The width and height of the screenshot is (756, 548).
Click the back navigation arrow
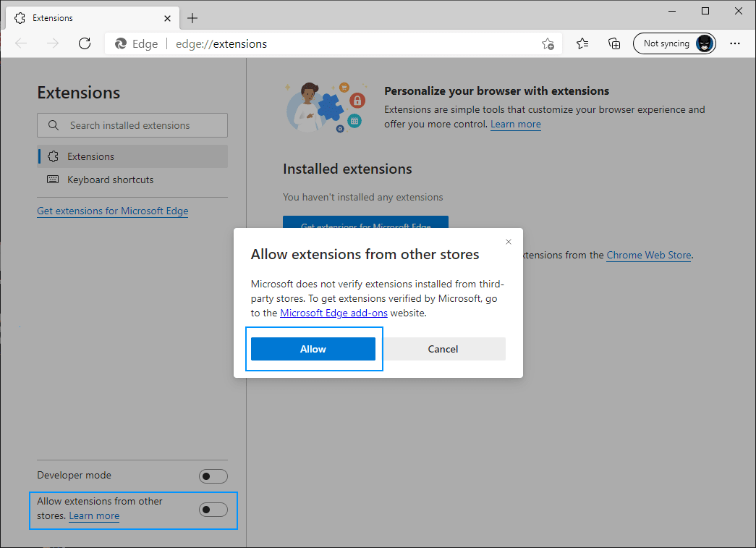tap(20, 43)
